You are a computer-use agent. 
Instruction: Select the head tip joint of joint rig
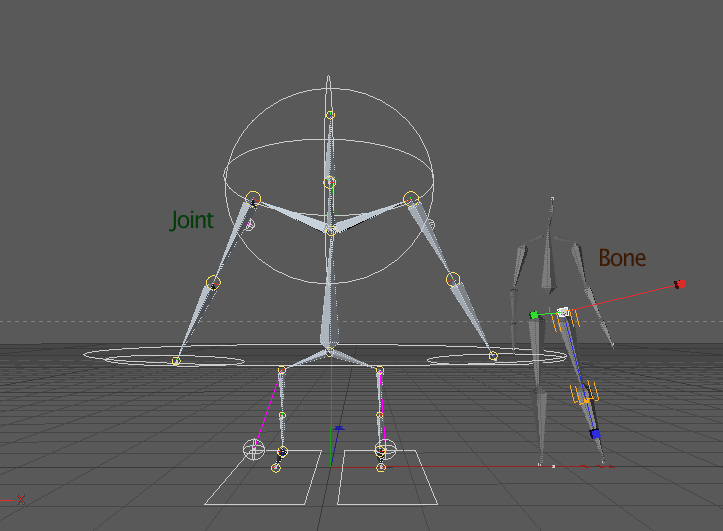tap(330, 115)
